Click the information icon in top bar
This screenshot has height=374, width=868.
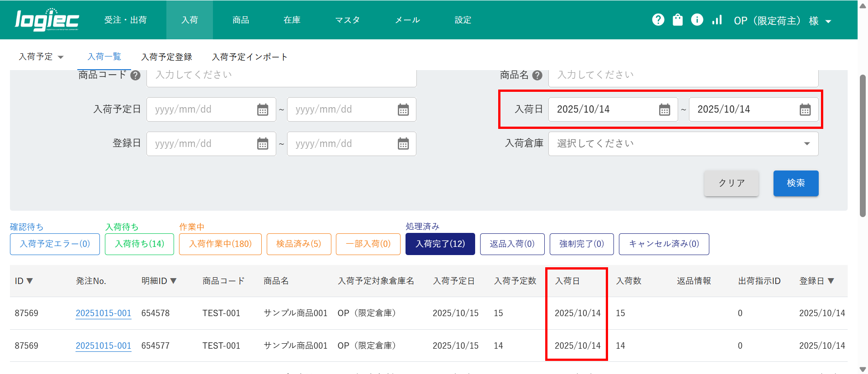pyautogui.click(x=697, y=20)
